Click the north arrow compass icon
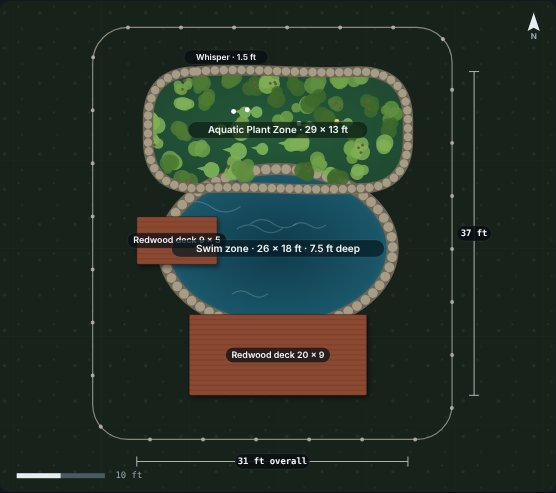Viewport: 556px width, 493px height. 533,26
